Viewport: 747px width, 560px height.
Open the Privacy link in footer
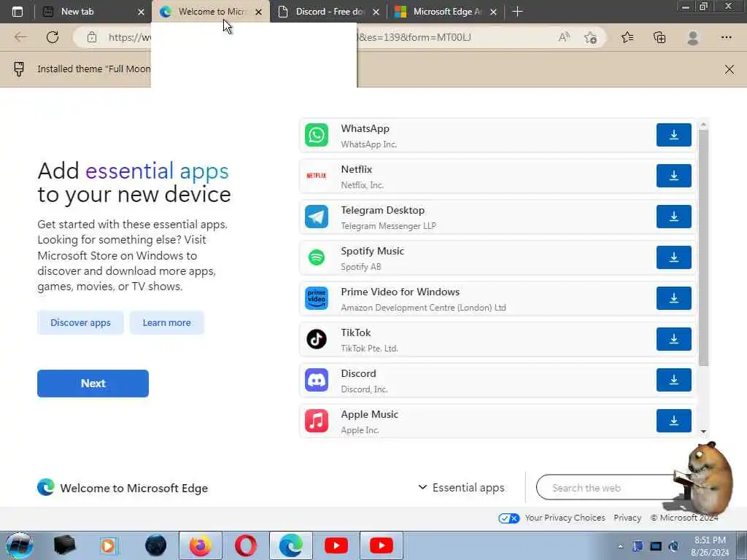click(x=627, y=518)
